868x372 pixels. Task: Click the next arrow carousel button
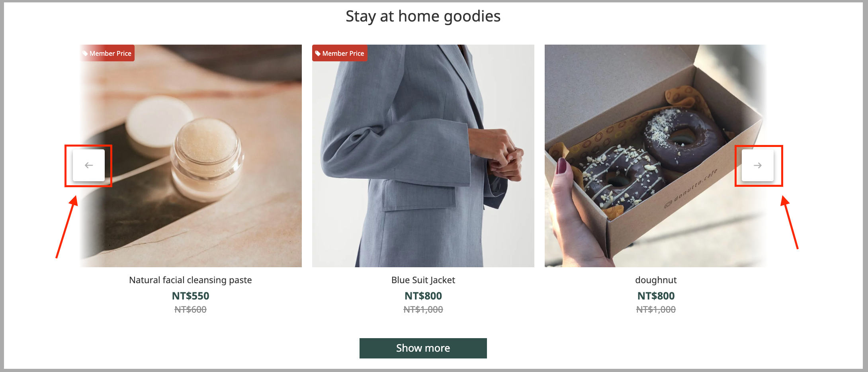[758, 165]
